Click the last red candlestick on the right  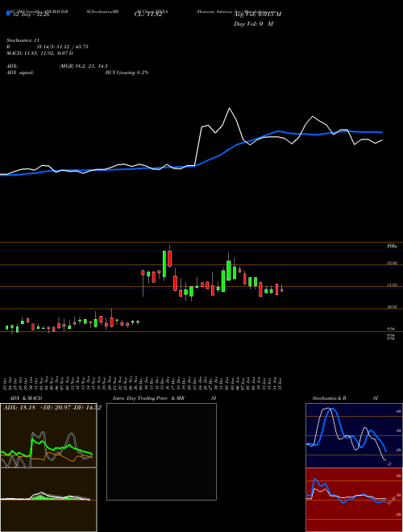(x=282, y=290)
